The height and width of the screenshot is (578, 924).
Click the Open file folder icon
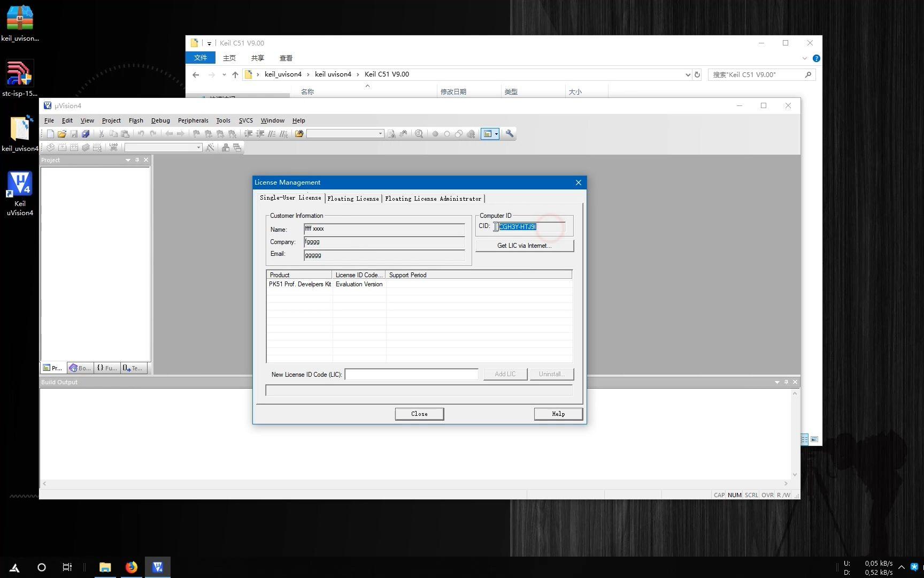62,134
